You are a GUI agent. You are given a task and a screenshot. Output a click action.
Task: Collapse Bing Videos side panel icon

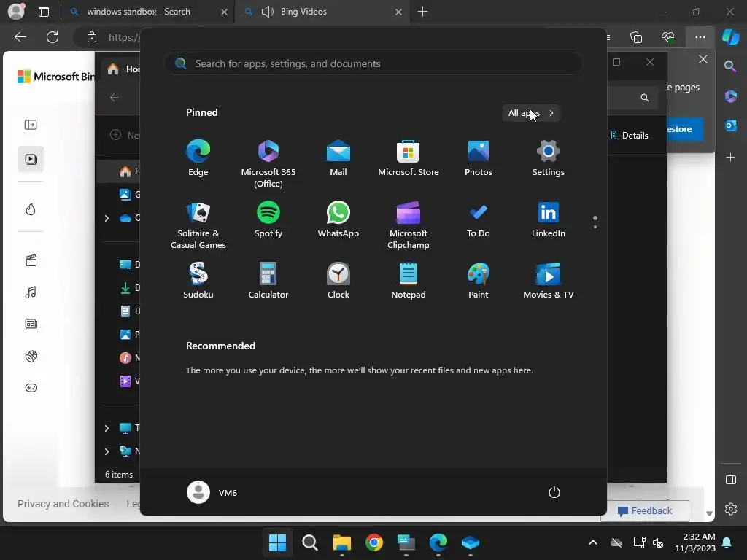pos(31,125)
